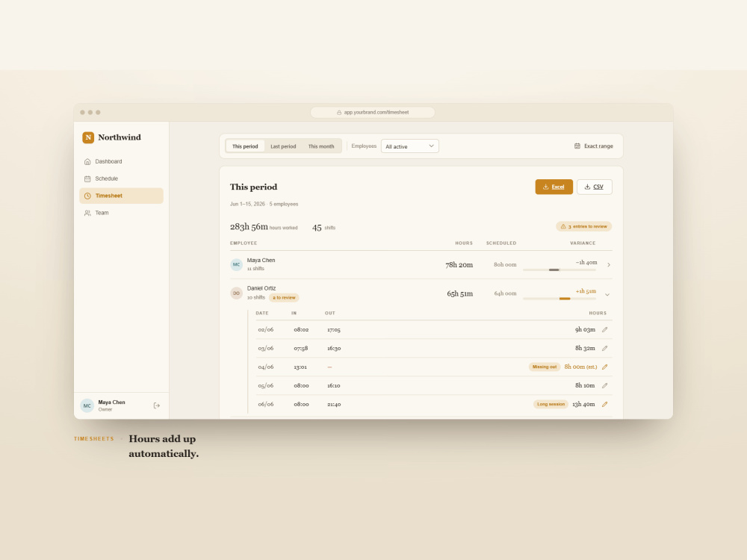
Task: Click the Employee column header
Action: coord(244,243)
